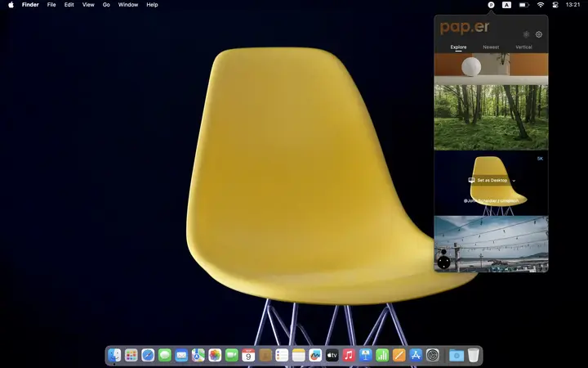
Task: Expand the Set as Desktop chevron options
Action: coord(514,181)
